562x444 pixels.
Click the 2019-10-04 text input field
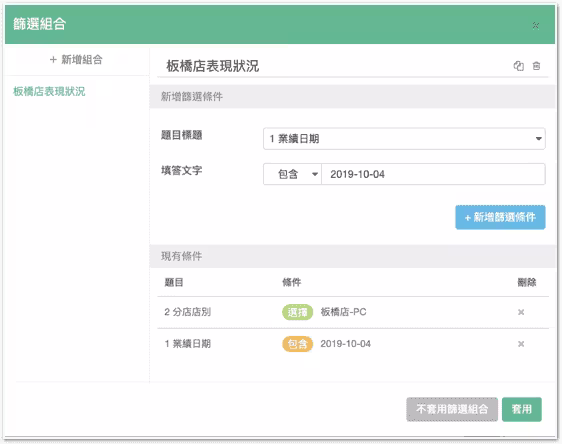(x=433, y=174)
